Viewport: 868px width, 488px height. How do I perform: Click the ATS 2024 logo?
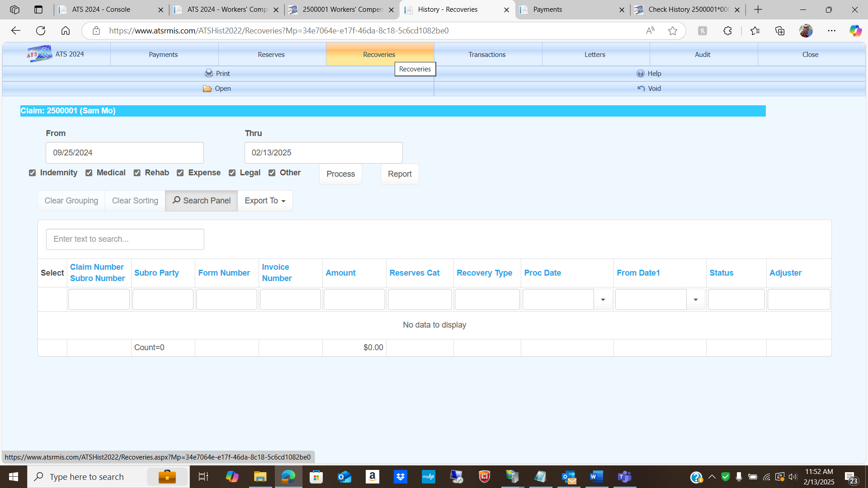(x=40, y=54)
